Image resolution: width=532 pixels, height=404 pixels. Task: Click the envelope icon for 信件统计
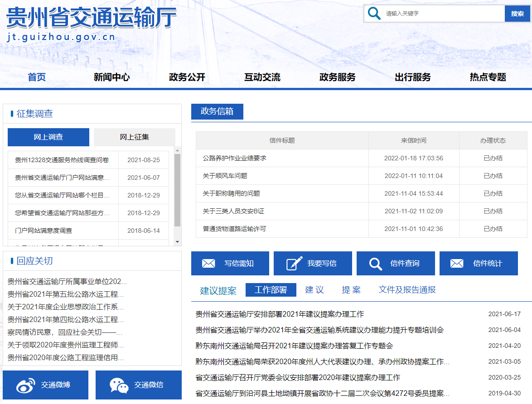pyautogui.click(x=457, y=264)
